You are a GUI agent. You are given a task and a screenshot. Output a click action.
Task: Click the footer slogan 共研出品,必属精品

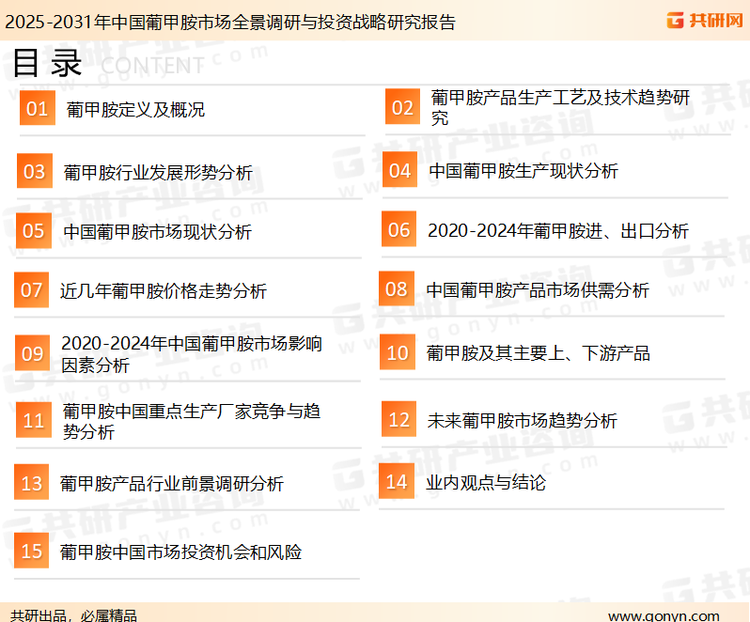coord(74,615)
